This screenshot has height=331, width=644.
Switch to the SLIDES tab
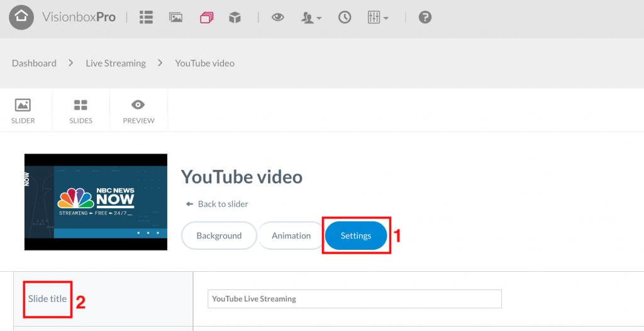pos(81,111)
